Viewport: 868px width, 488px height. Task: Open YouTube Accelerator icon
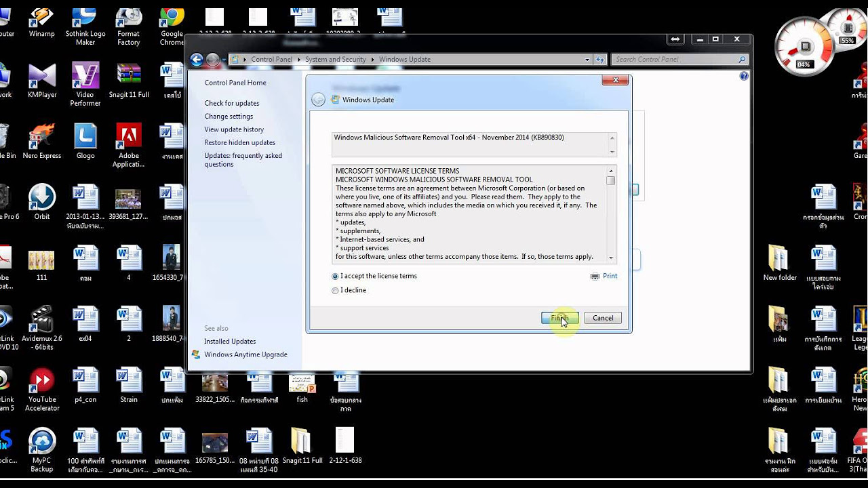pos(42,389)
